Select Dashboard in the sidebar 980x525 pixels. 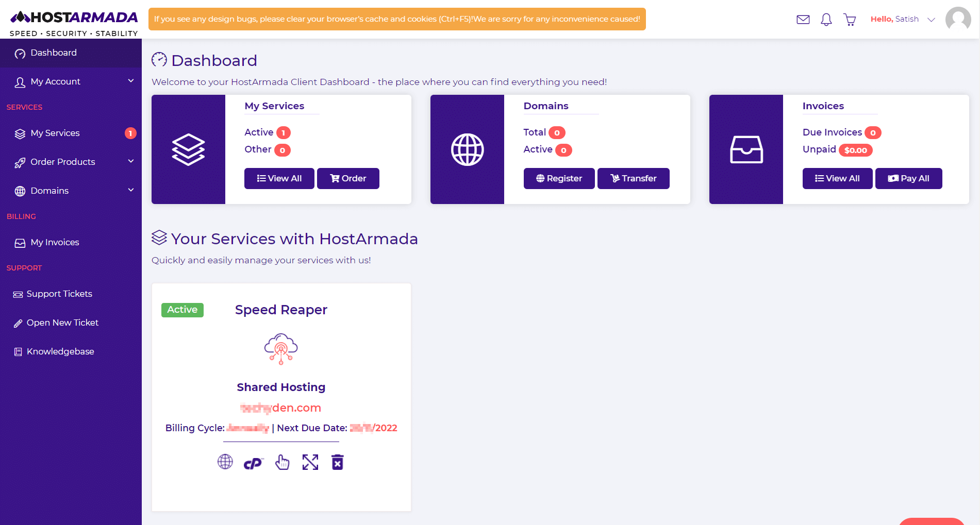(x=54, y=53)
